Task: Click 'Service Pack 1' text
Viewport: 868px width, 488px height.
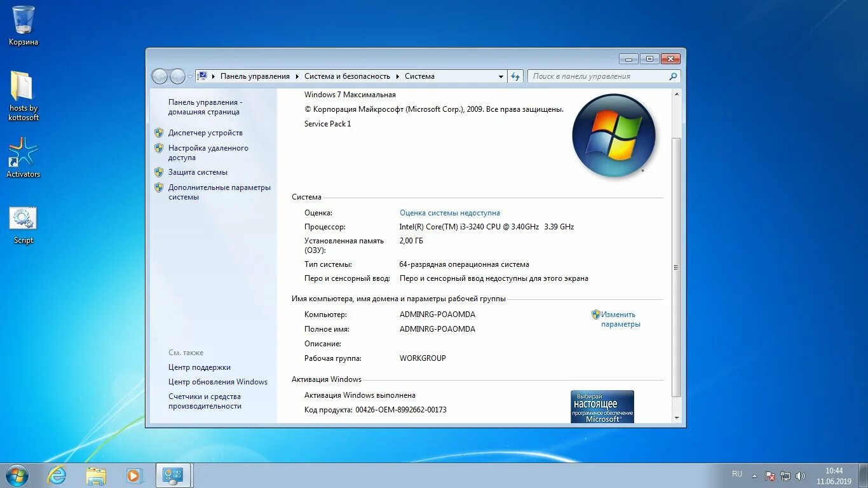Action: [x=327, y=124]
